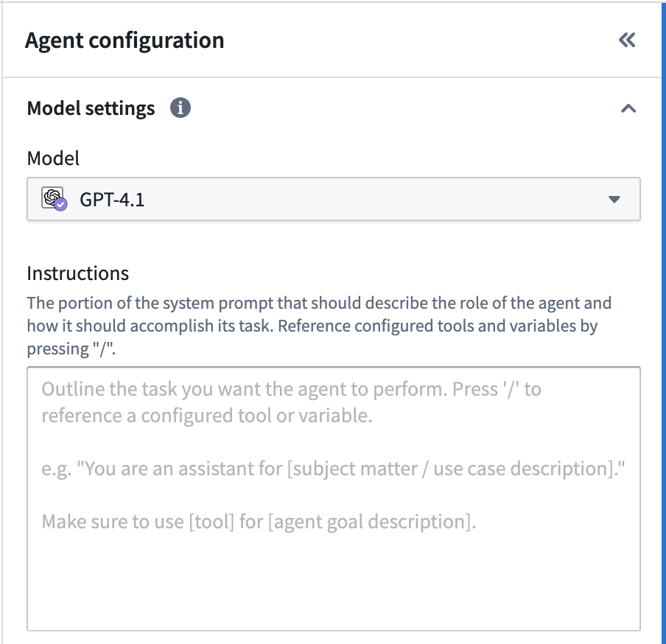Screen dimensions: 666x644
Task: Select the Model settings section header
Action: pos(90,108)
